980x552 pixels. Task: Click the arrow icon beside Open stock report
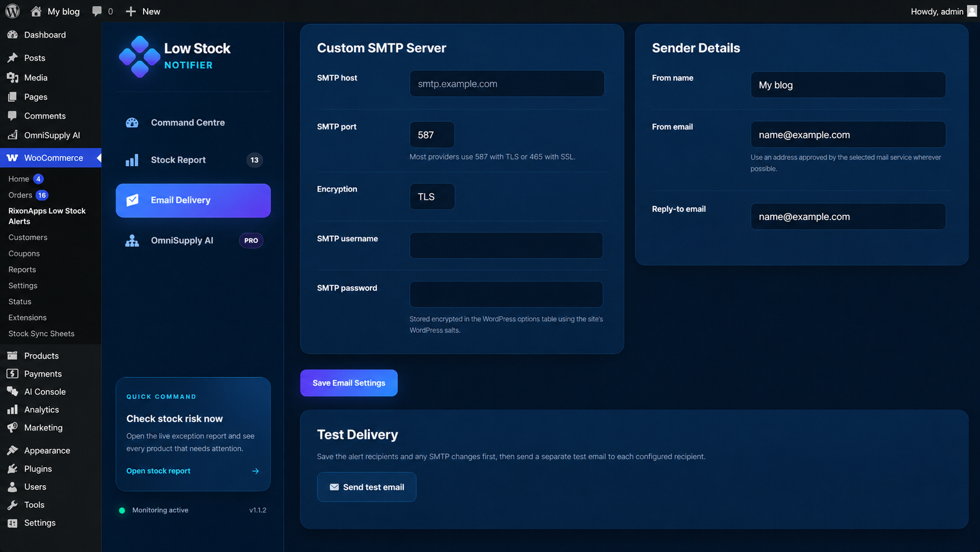pos(256,471)
